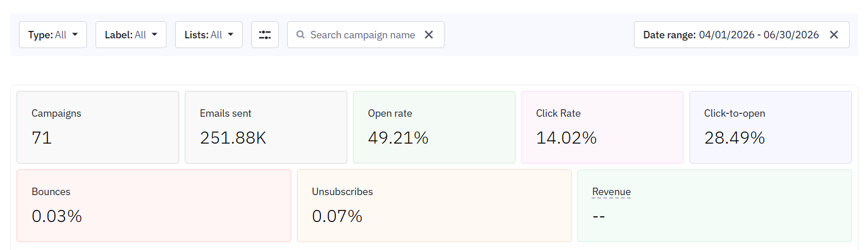This screenshot has height=250, width=868.
Task: Open the advanced filters sliders icon
Action: point(264,35)
